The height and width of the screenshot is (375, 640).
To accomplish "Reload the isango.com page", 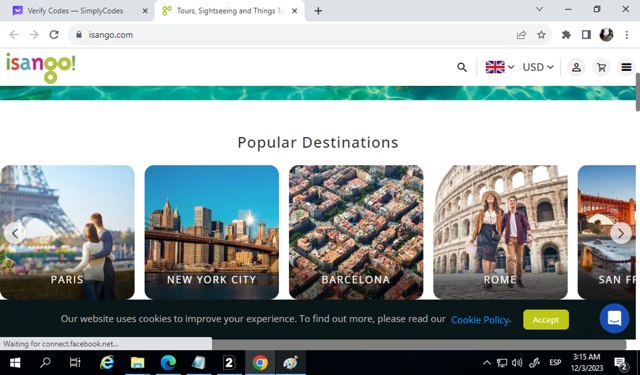I will 54,35.
